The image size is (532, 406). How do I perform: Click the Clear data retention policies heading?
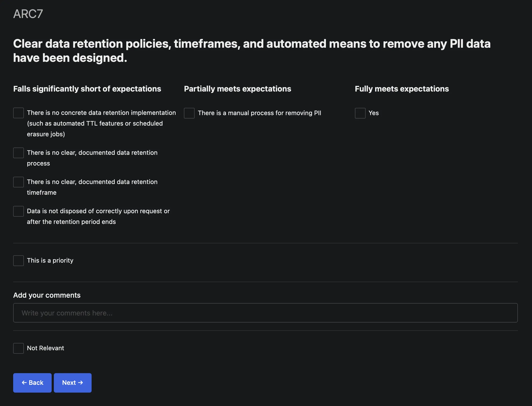(252, 51)
